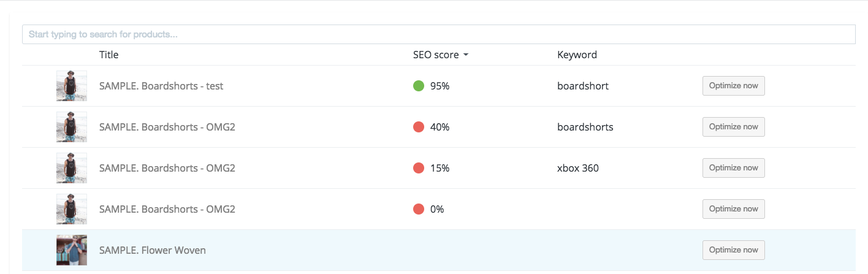This screenshot has width=868, height=274.
Task: Open thumbnail of Boardshorts - test product
Action: point(72,86)
